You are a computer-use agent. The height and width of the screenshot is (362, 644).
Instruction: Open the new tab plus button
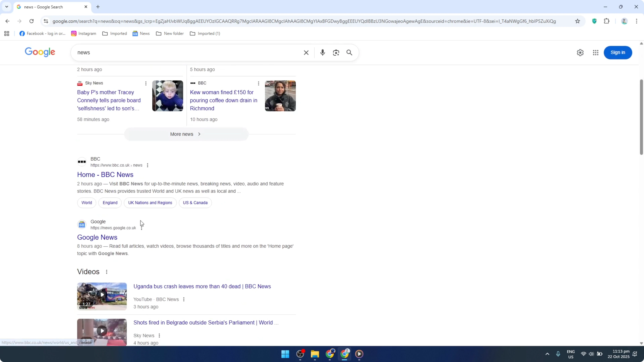coord(98,7)
